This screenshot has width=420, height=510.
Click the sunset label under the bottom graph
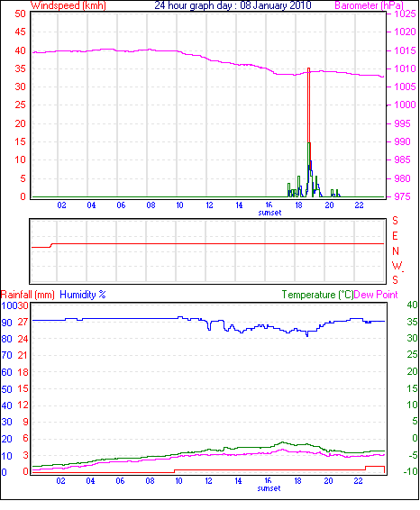point(269,488)
